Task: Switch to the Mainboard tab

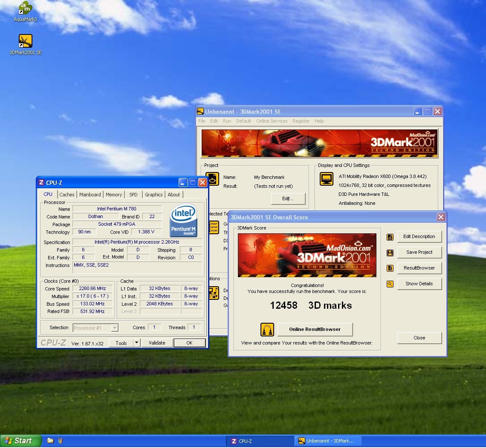Action: 90,195
